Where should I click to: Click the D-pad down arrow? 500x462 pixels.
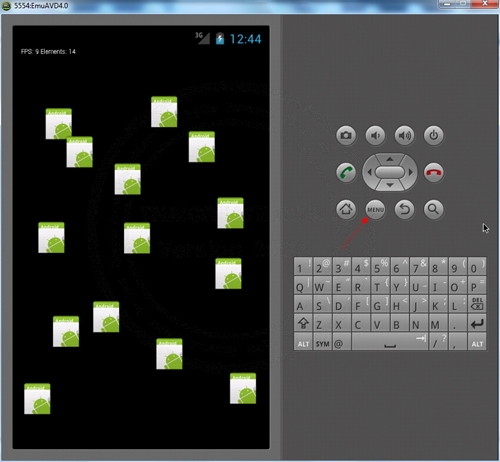tap(390, 185)
